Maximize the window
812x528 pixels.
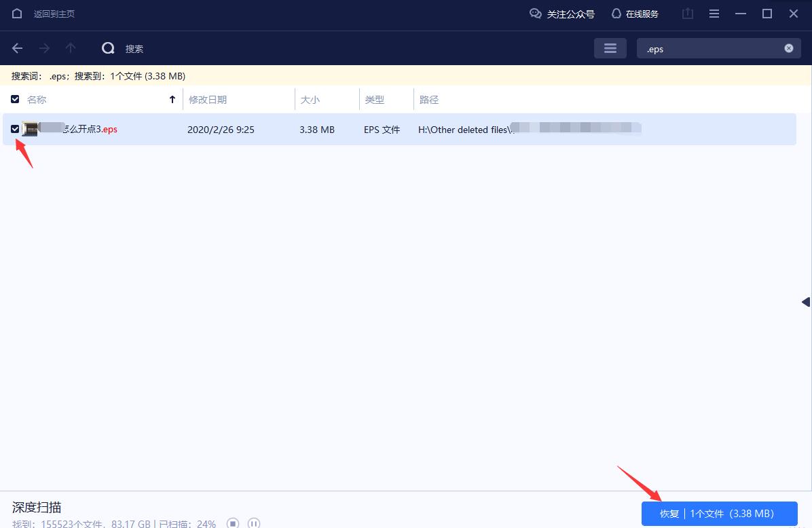[767, 14]
